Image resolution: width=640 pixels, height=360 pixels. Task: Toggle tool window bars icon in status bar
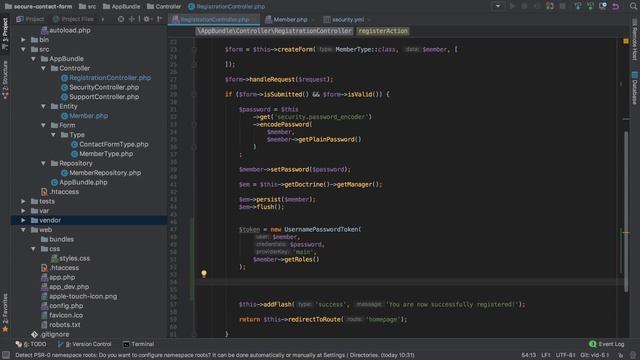pos(6,355)
